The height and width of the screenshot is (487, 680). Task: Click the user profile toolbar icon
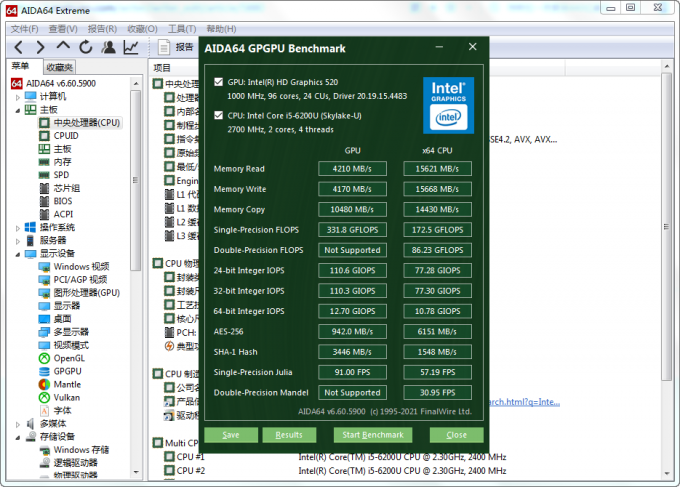108,47
